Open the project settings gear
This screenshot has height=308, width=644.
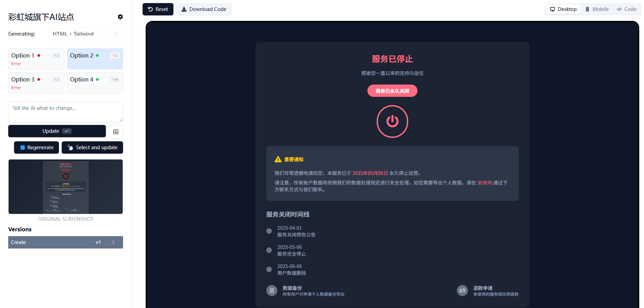[x=120, y=16]
